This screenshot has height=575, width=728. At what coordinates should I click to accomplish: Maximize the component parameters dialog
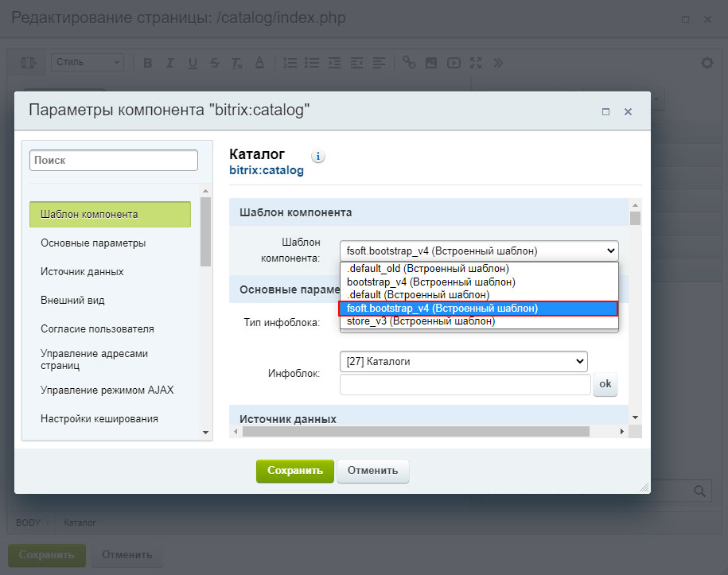click(605, 112)
